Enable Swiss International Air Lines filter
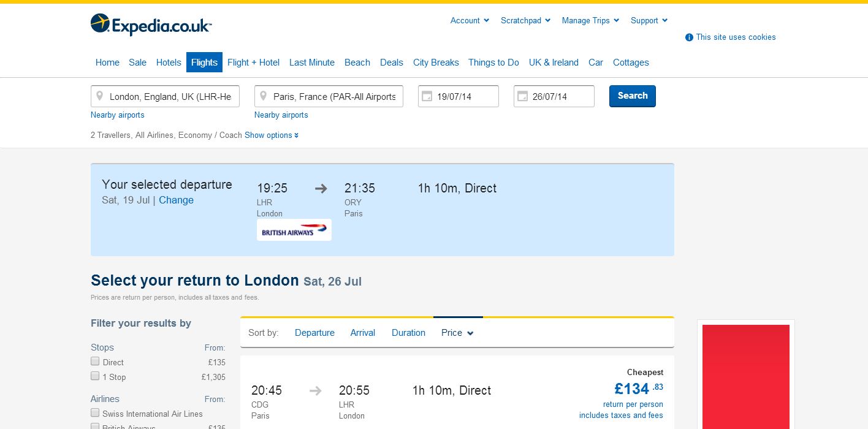The height and width of the screenshot is (429, 868). click(95, 413)
